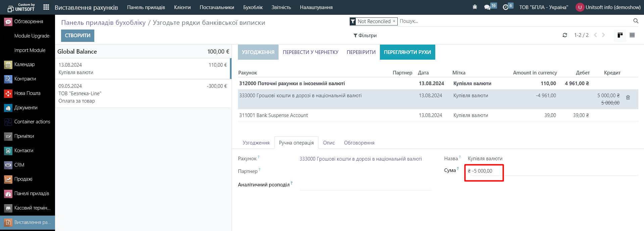Open the Рахунок account dropdown field
The height and width of the screenshot is (231, 644).
365,159
